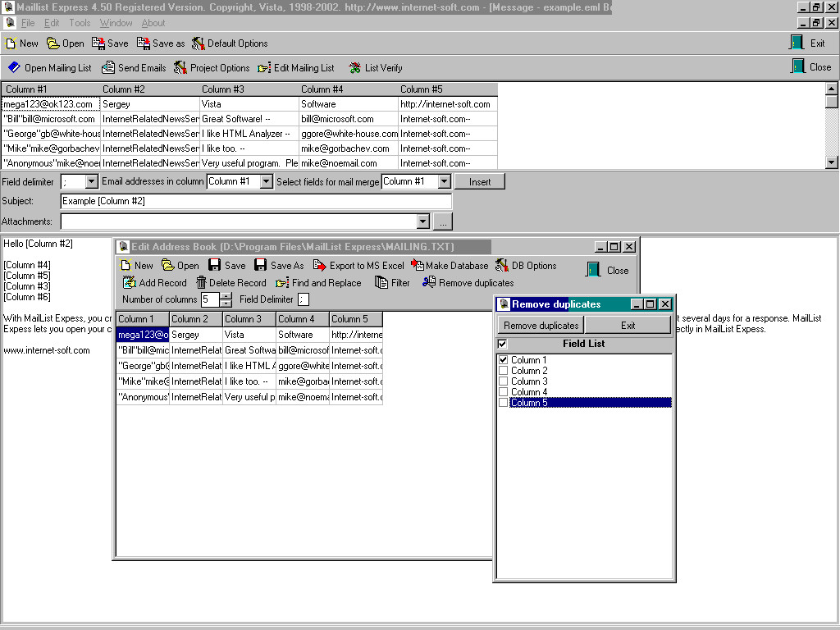Check Column 2 in Field List
Viewport: 840px width, 630px height.
[503, 371]
